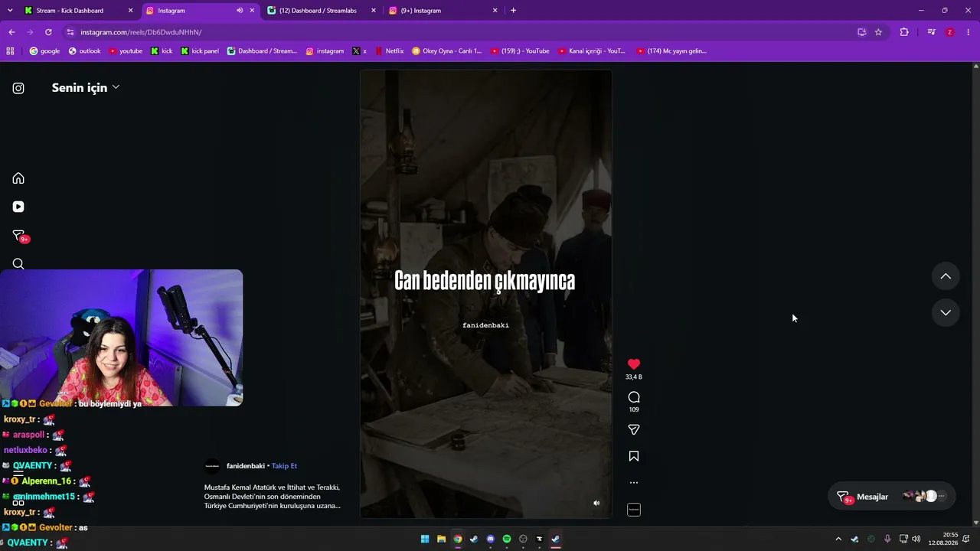Open the 'google' bookmark
This screenshot has height=551, width=980.
coord(44,51)
